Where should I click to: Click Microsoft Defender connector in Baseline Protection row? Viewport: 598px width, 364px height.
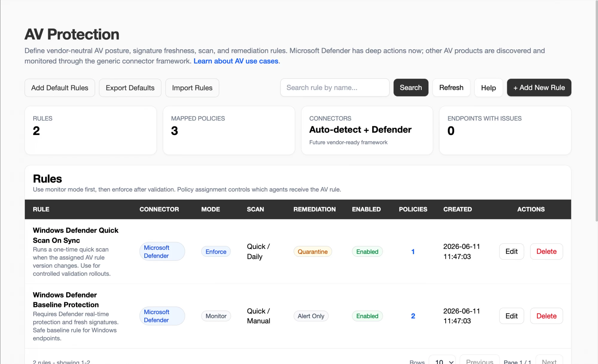tap(162, 316)
